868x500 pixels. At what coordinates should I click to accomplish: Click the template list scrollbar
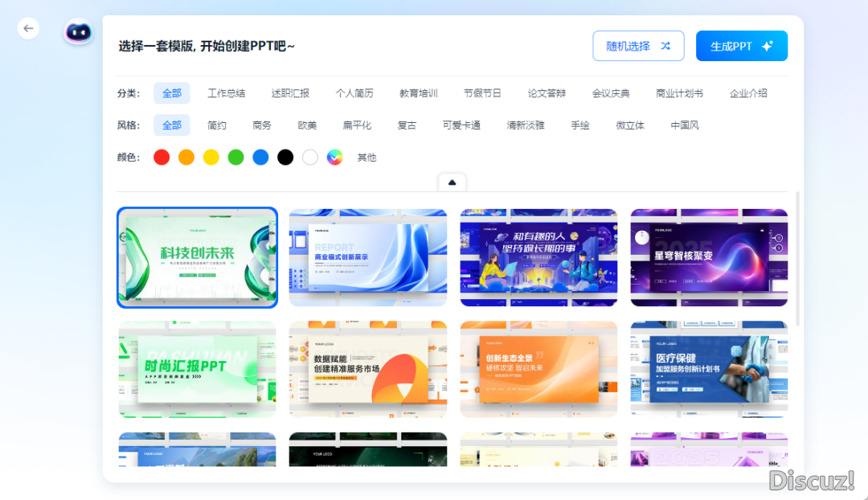tap(798, 259)
